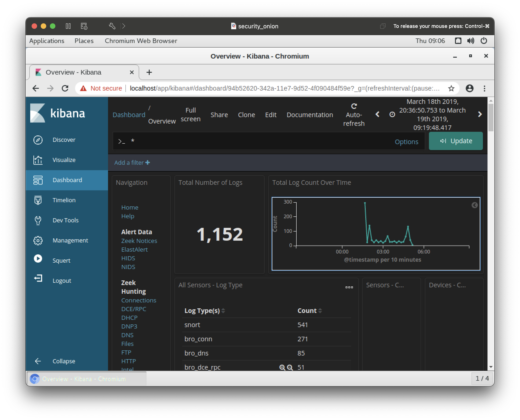Open the date range picker text
Screen dimensions: 520x420
432,114
